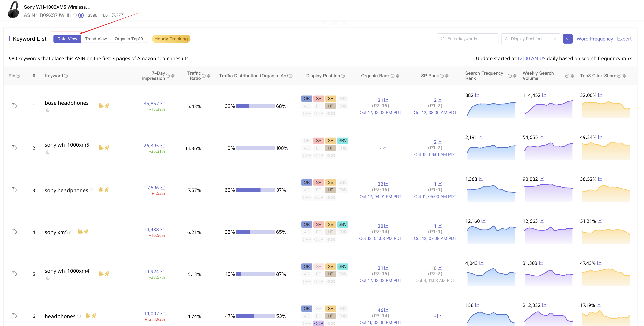
Task: Click the Enter keywords input field
Action: (x=468, y=38)
